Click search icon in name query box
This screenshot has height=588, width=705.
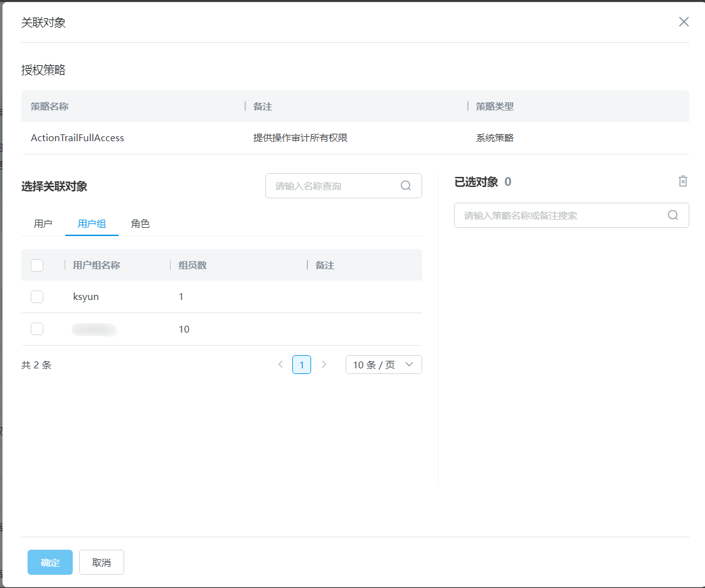click(406, 186)
